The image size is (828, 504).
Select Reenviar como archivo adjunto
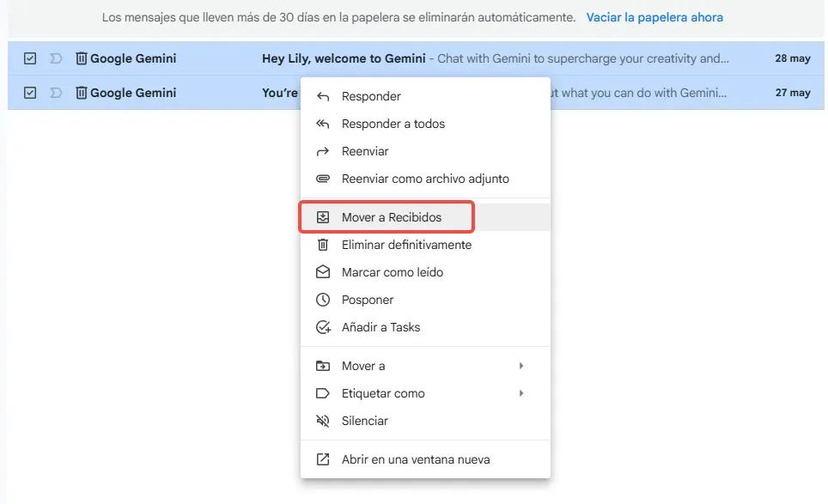[x=425, y=179]
